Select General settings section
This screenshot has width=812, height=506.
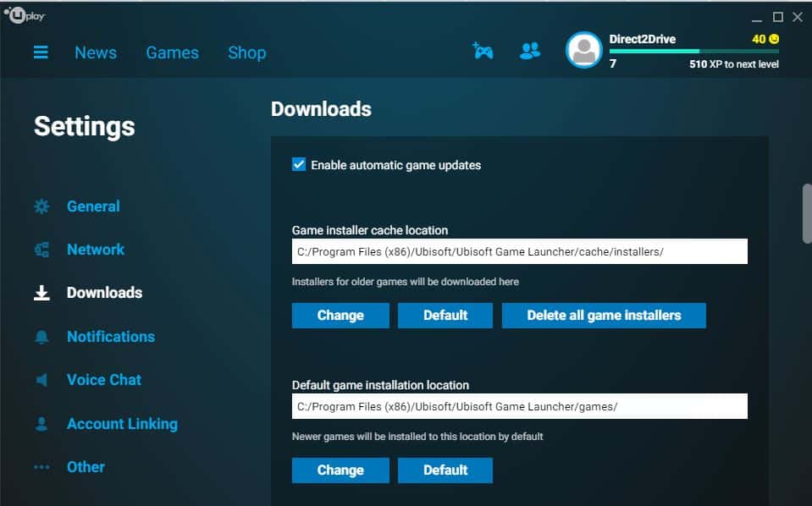(x=93, y=206)
